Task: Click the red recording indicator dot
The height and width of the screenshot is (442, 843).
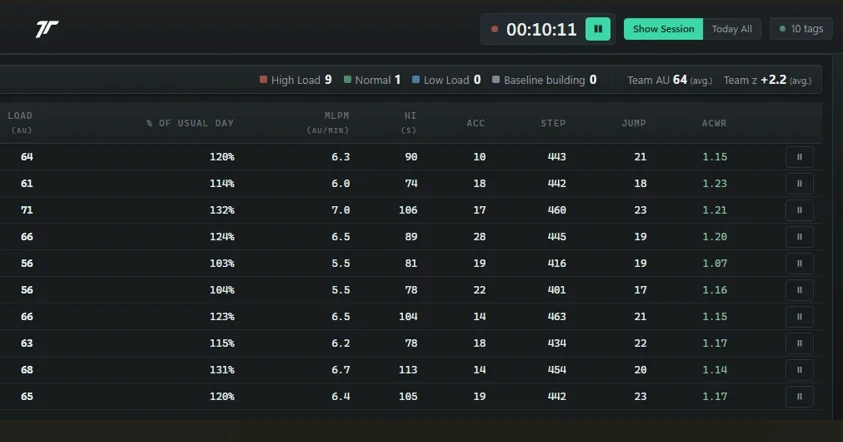Action: click(x=494, y=29)
